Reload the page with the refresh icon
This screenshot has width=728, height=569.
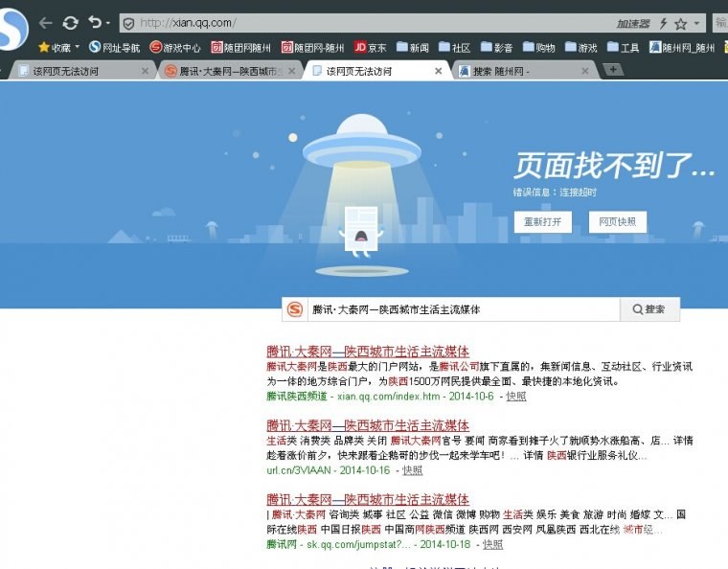click(70, 23)
